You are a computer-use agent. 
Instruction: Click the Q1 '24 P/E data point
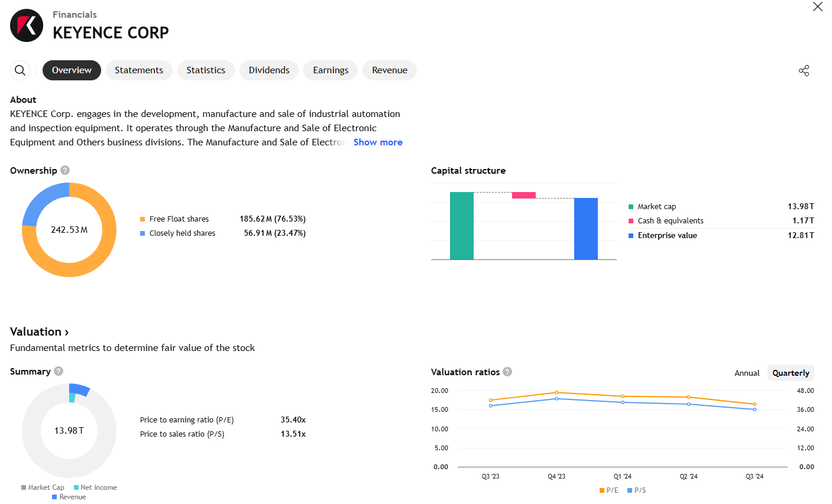(x=623, y=396)
